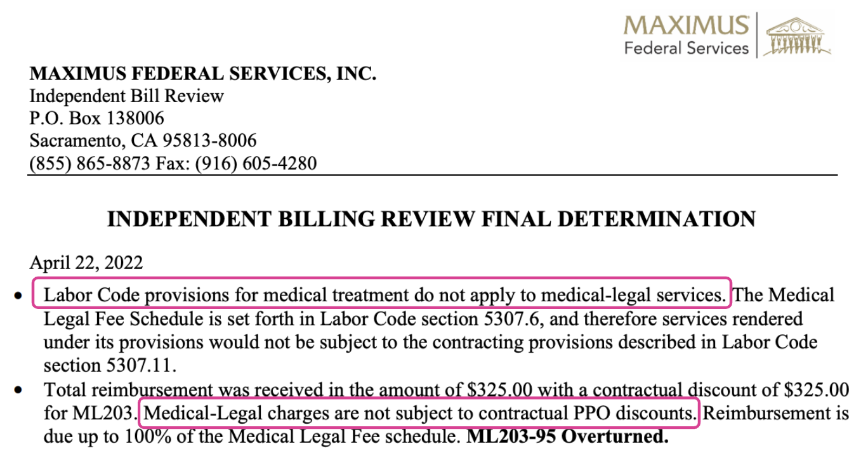
Task: Click the 'Independent Bill Review' line
Action: tap(127, 96)
